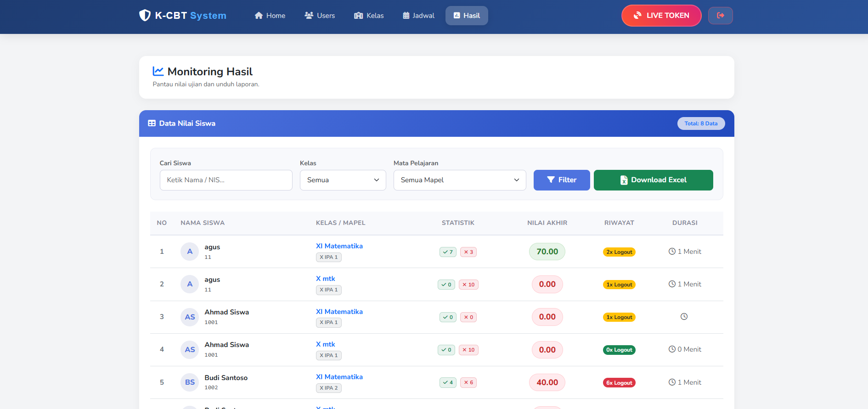Click the BS avatar for Budi Santoso
This screenshot has height=409, width=868.
tap(190, 382)
